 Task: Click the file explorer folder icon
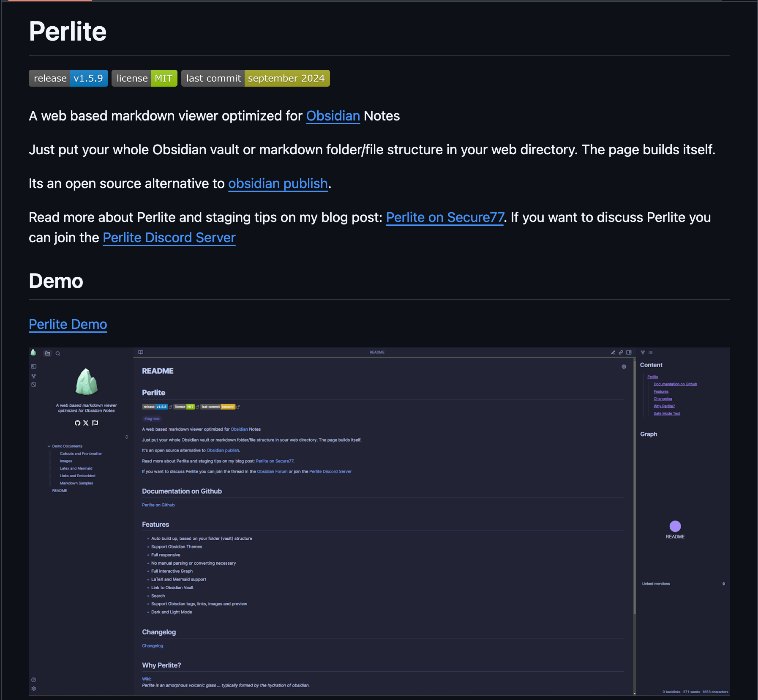[x=48, y=353]
